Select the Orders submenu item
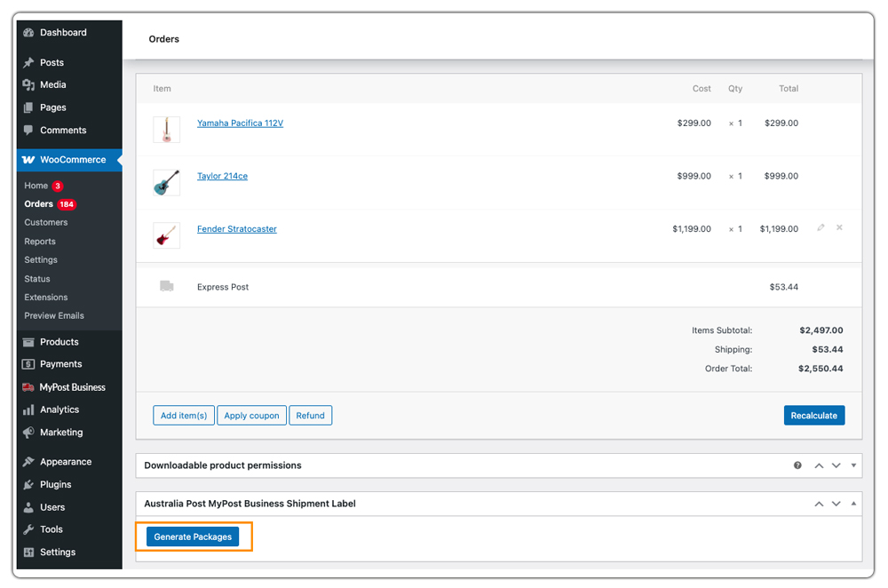This screenshot has width=888, height=588. 38,204
